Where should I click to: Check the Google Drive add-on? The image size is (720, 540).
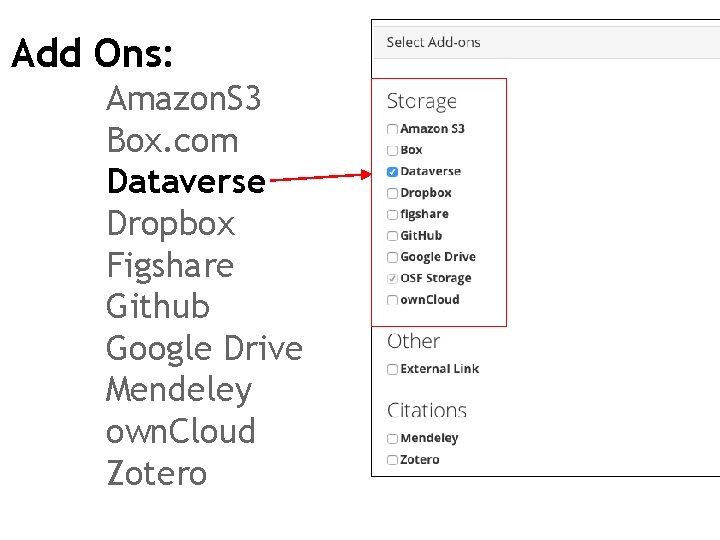click(393, 257)
